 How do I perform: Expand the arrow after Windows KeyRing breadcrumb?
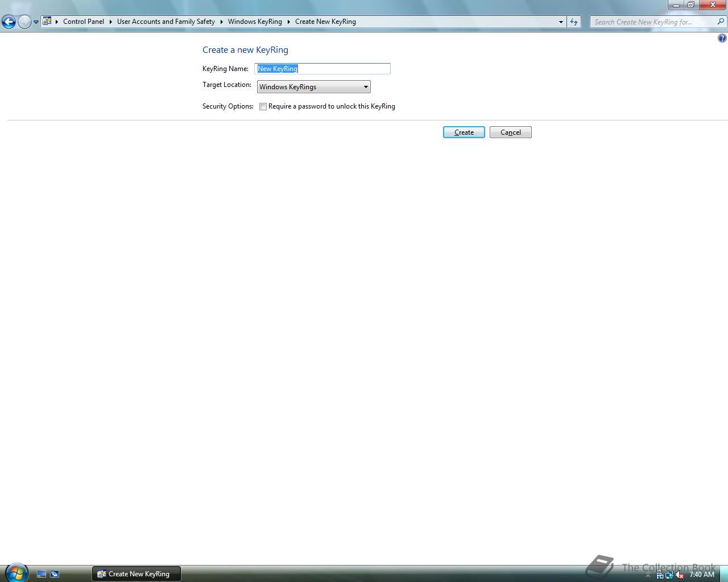(x=288, y=22)
